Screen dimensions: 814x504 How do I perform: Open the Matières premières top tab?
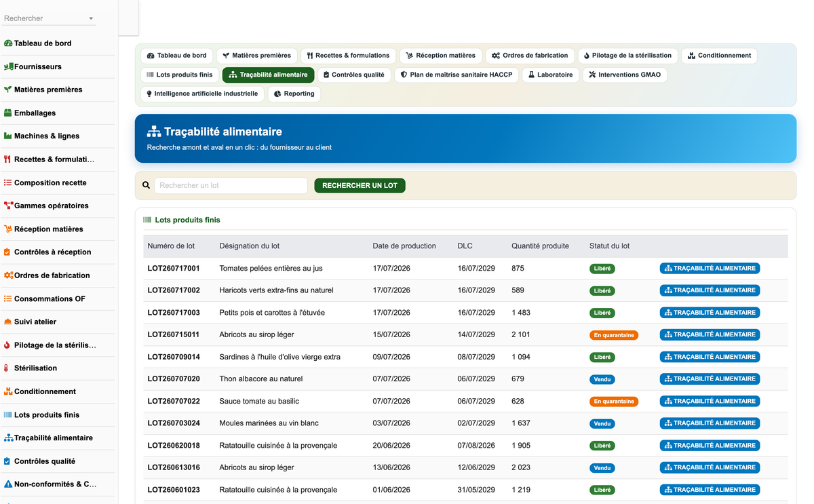click(257, 56)
